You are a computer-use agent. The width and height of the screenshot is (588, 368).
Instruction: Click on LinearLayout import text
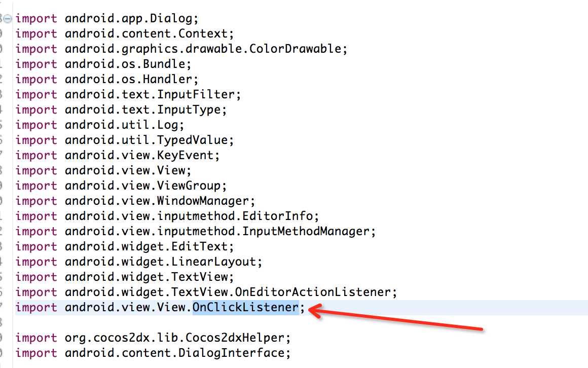tap(227, 262)
